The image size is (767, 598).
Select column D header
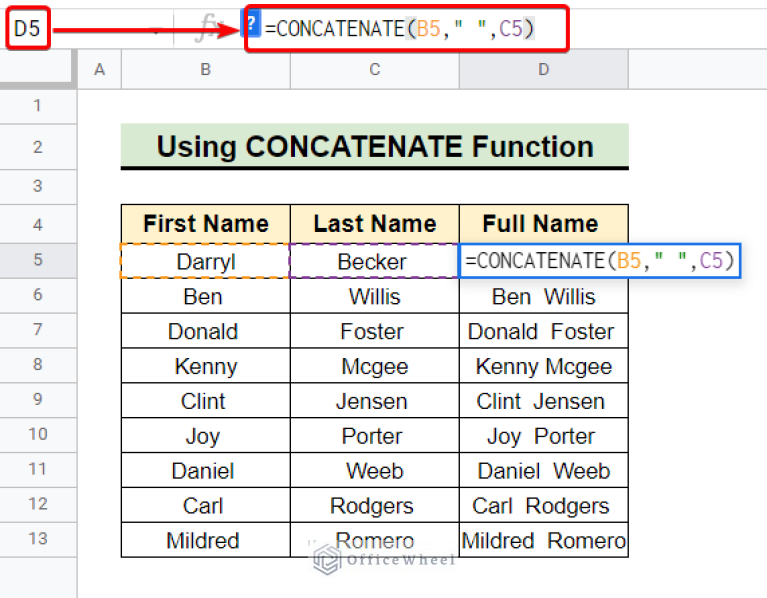click(543, 69)
